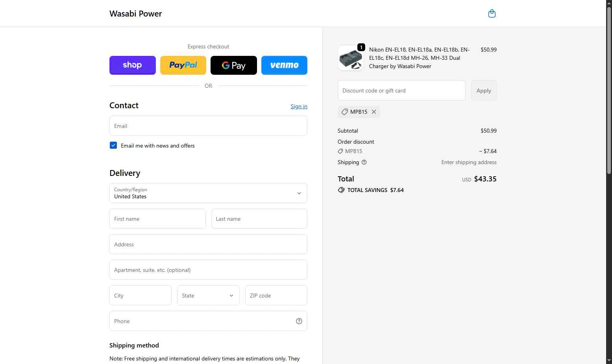Click the Nikon dual charger product thumbnail

pos(350,58)
